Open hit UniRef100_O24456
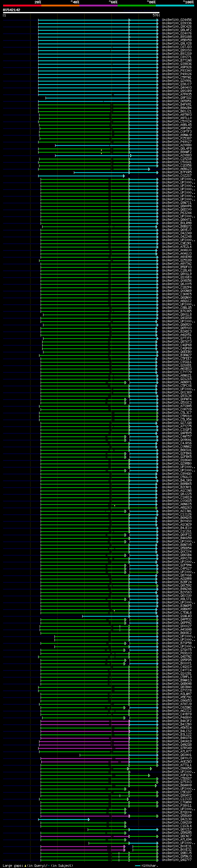 click(177, 20)
